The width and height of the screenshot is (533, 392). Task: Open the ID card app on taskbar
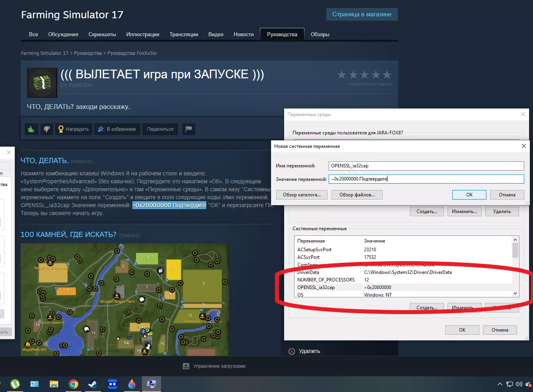(35, 384)
